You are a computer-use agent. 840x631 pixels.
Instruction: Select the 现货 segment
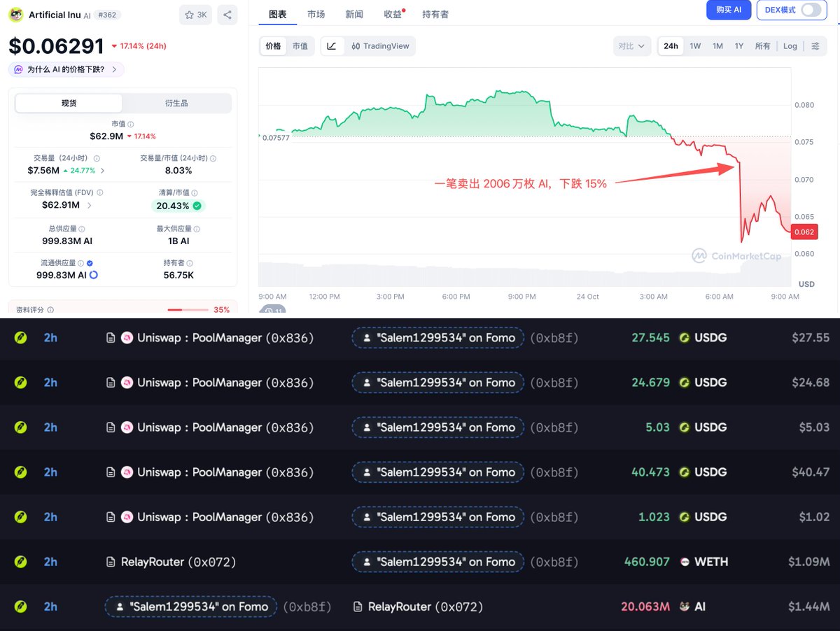(x=69, y=103)
